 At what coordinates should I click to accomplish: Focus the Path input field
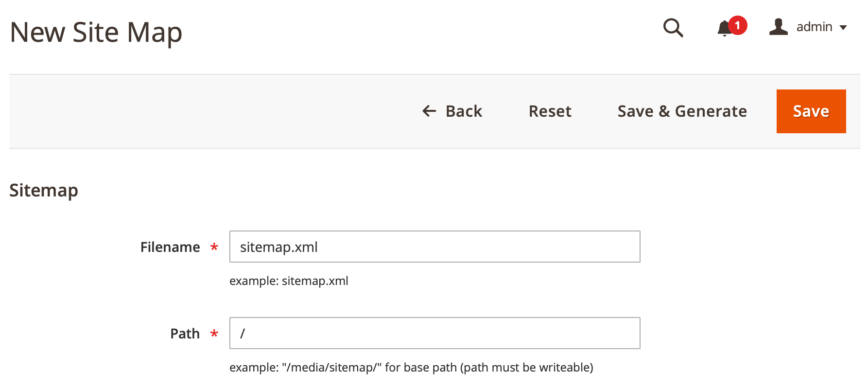[x=435, y=333]
